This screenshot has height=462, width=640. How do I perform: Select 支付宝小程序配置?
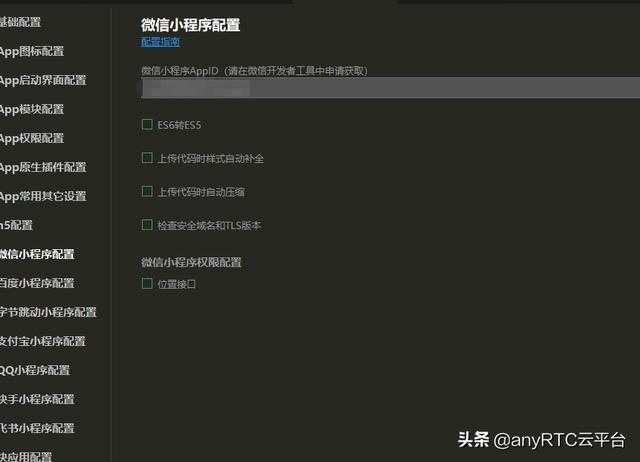(x=42, y=341)
